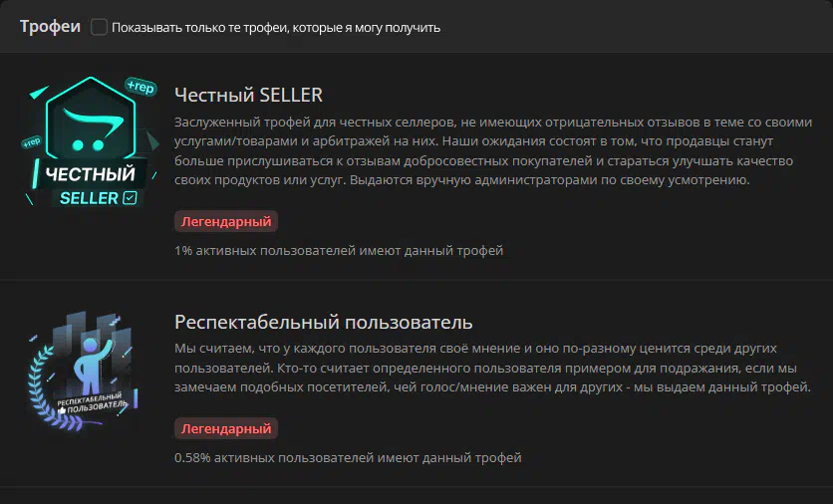Click the checkmark icon beside 'SELLER' on the badge

click(130, 198)
